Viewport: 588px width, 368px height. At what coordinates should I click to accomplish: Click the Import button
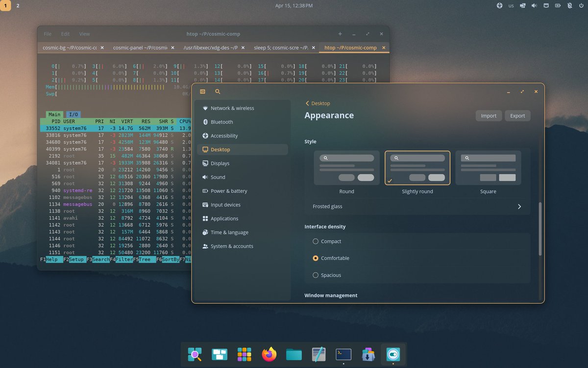pos(489,116)
